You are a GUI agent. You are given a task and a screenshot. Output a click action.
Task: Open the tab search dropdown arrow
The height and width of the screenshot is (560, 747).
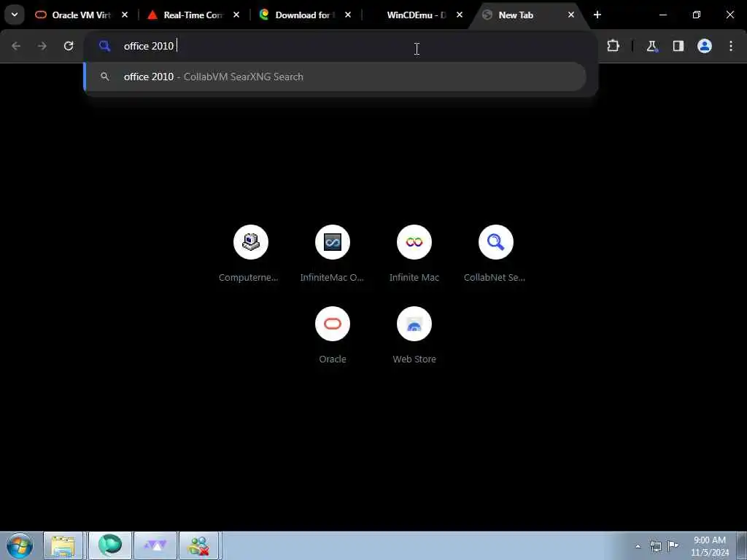[x=15, y=15]
